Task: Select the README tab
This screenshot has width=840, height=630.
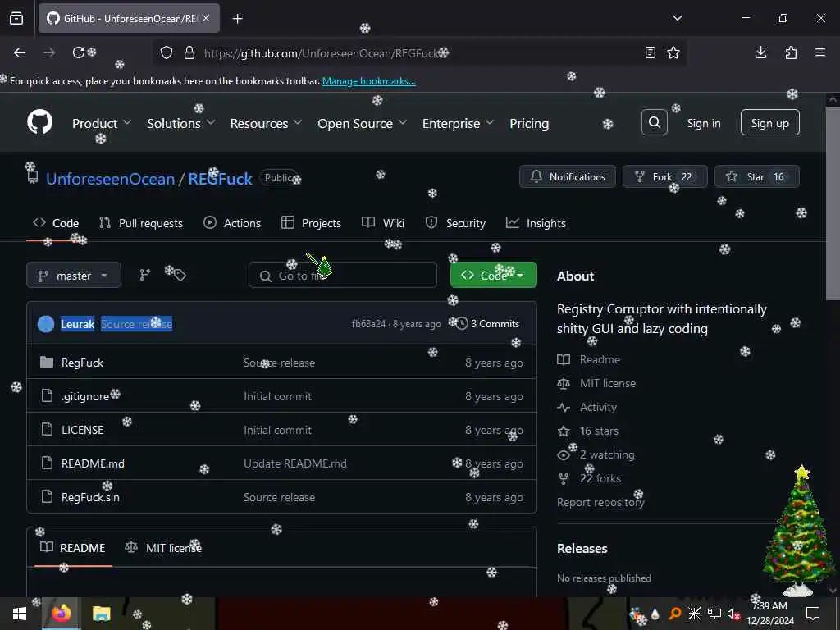Action: click(73, 547)
